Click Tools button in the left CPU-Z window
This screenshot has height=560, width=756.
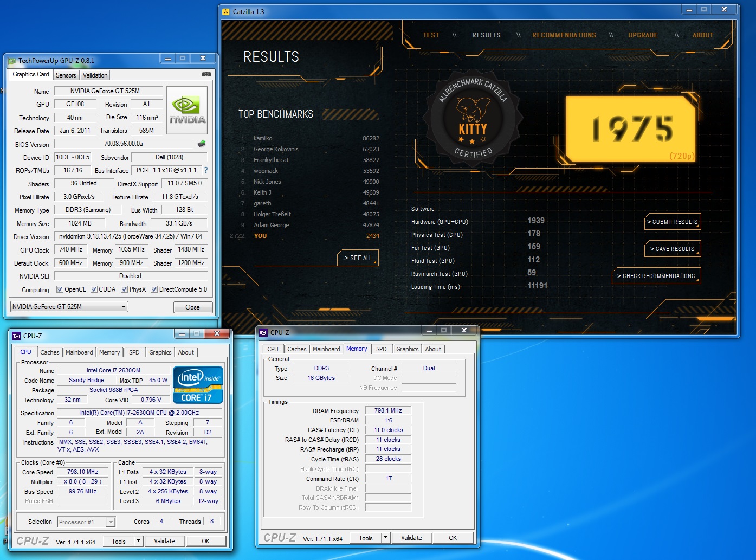tap(119, 541)
